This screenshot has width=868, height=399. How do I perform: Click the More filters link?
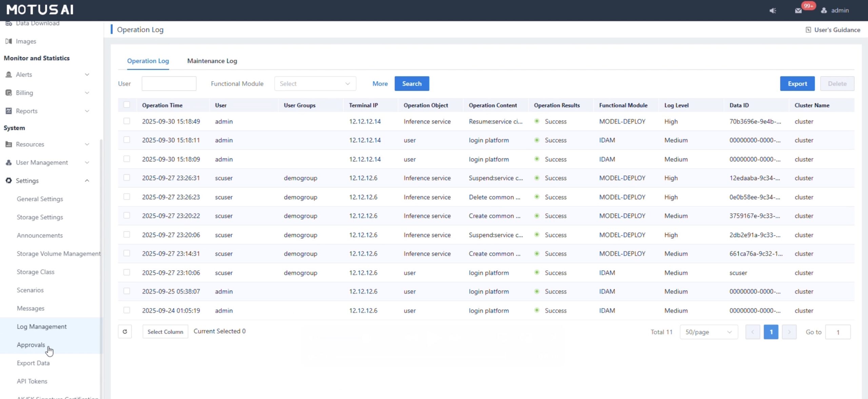tap(380, 84)
